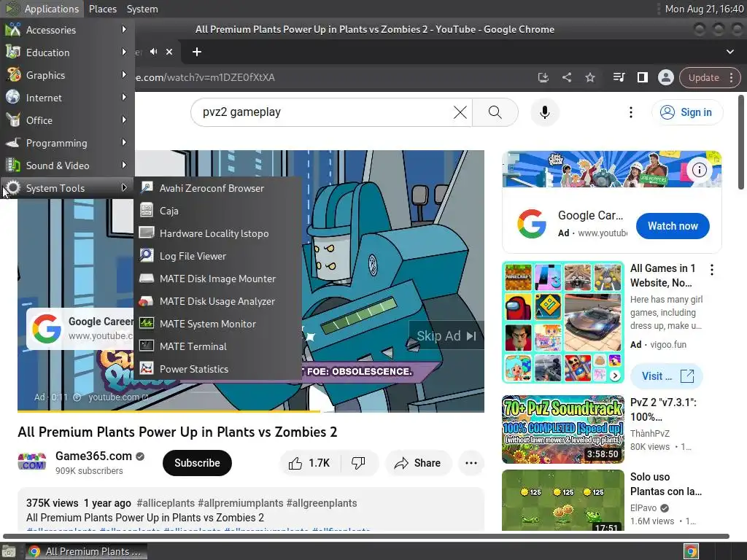Bookmark this page with the star icon

tap(589, 77)
